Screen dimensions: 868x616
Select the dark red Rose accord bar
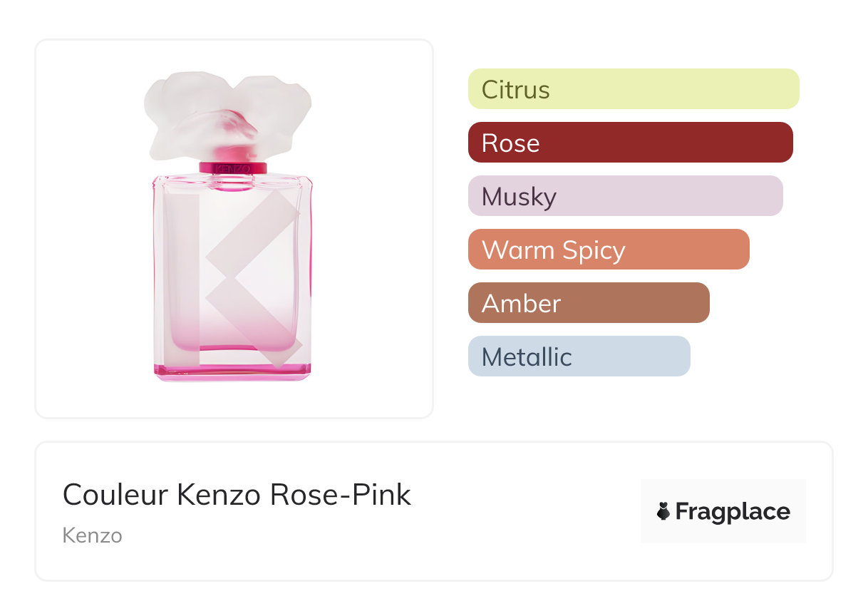tap(630, 143)
